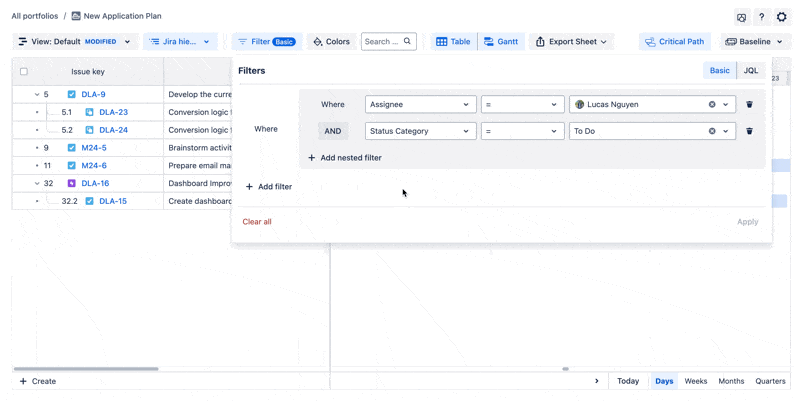Click Clear all filters link
800x401 pixels.
coord(257,222)
